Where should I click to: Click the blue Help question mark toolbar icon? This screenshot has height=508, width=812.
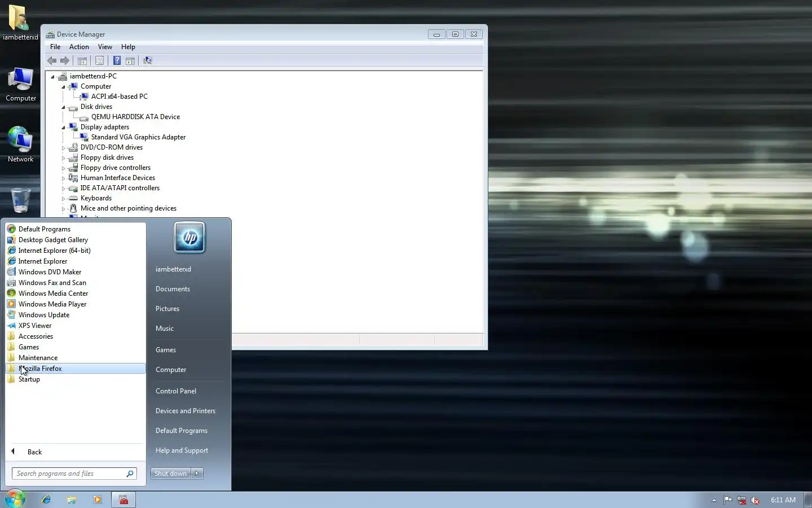[x=117, y=60]
